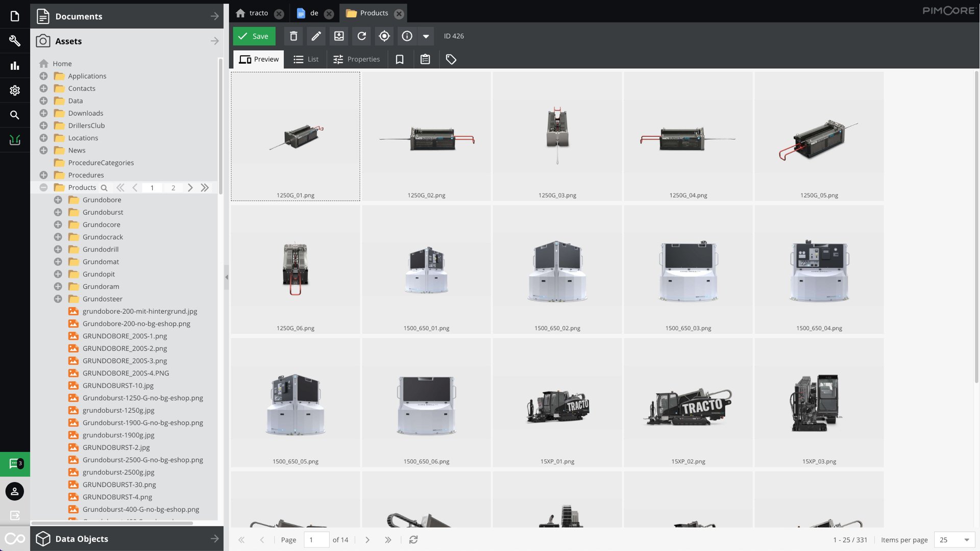Open the notifications chat icon
The width and height of the screenshot is (980, 551).
point(15,464)
